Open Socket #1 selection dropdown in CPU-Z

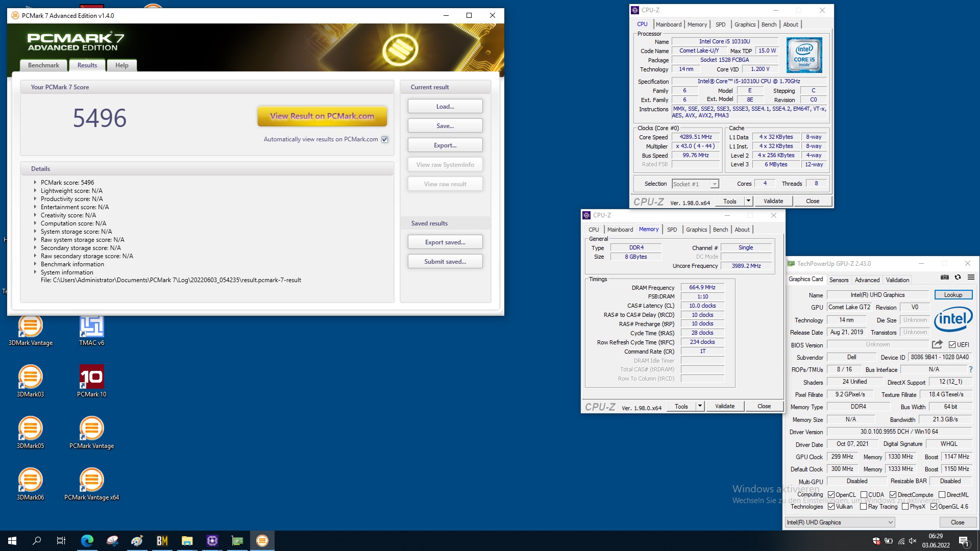point(695,184)
